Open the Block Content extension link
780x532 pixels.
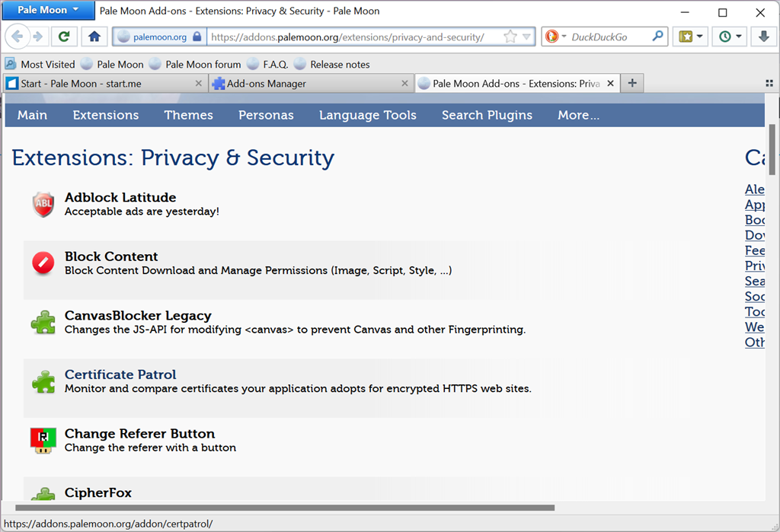[111, 256]
